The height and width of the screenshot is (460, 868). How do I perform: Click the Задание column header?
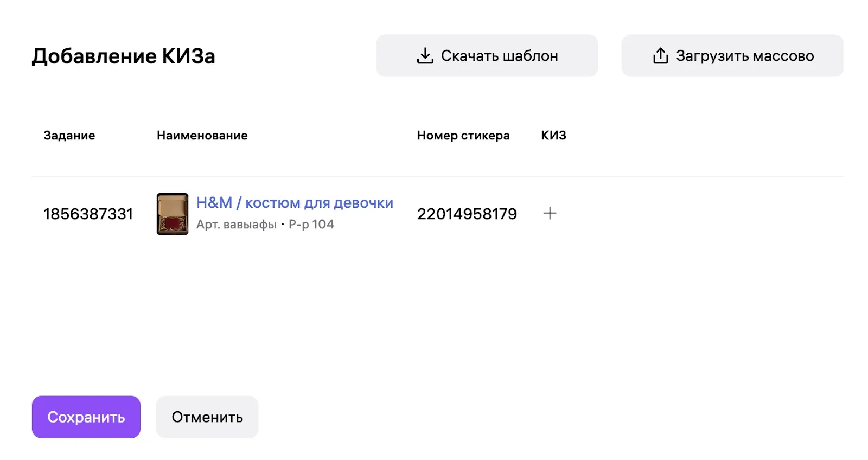click(x=69, y=136)
